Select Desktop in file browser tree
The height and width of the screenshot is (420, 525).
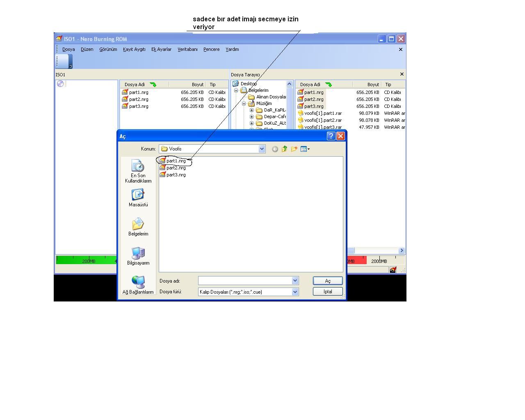(249, 84)
